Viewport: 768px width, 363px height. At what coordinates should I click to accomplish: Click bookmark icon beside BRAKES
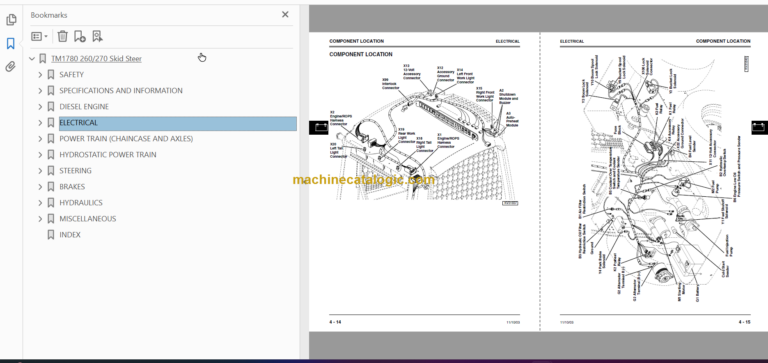50,187
